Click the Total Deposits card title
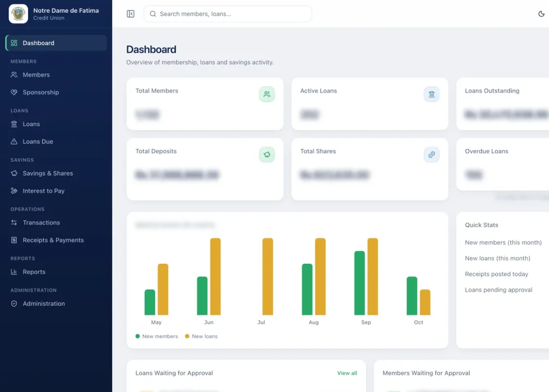The width and height of the screenshot is (549, 392). tap(156, 151)
